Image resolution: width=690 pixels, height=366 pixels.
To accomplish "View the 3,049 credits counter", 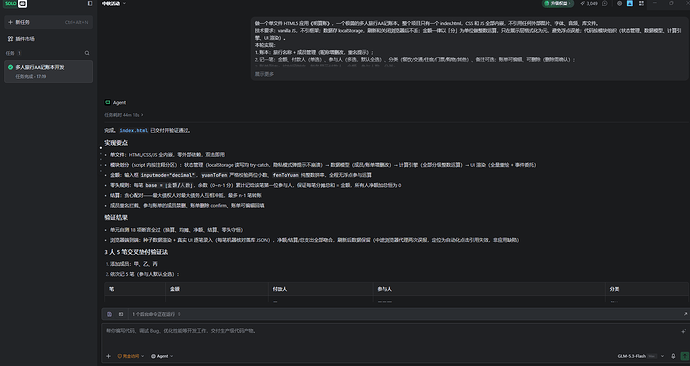I will pyautogui.click(x=589, y=4).
